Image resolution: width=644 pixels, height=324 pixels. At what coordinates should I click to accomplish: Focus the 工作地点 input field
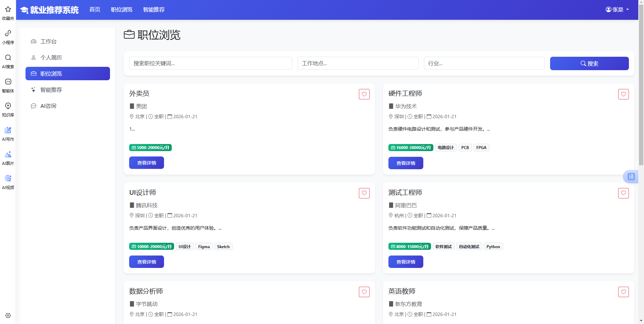point(358,63)
